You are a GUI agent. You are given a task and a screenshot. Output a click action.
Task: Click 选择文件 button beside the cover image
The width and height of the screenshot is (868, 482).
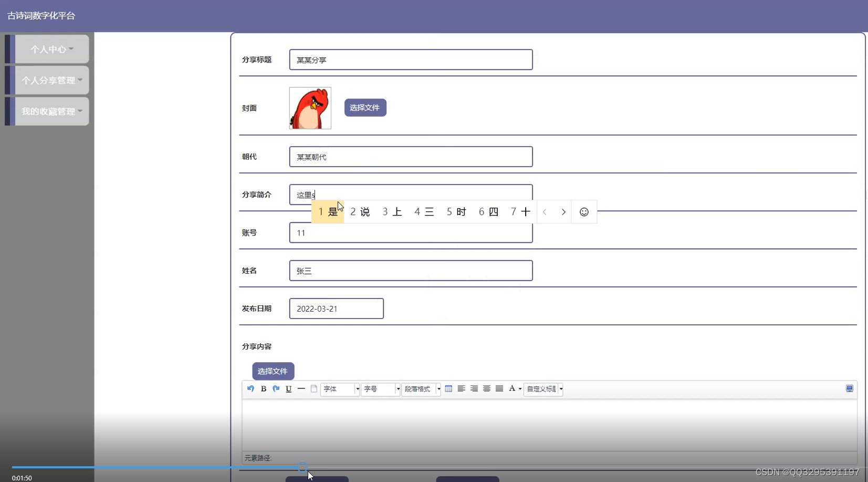365,108
